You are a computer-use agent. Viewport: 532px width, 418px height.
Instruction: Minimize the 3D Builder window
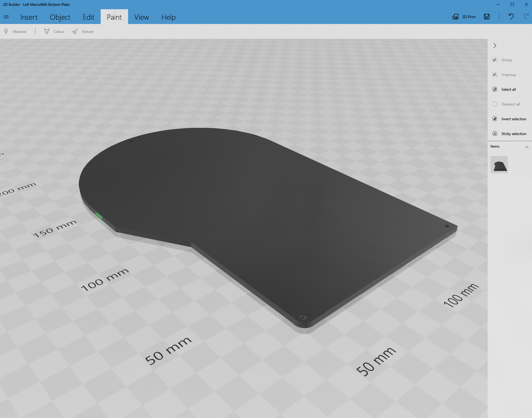tap(498, 4)
